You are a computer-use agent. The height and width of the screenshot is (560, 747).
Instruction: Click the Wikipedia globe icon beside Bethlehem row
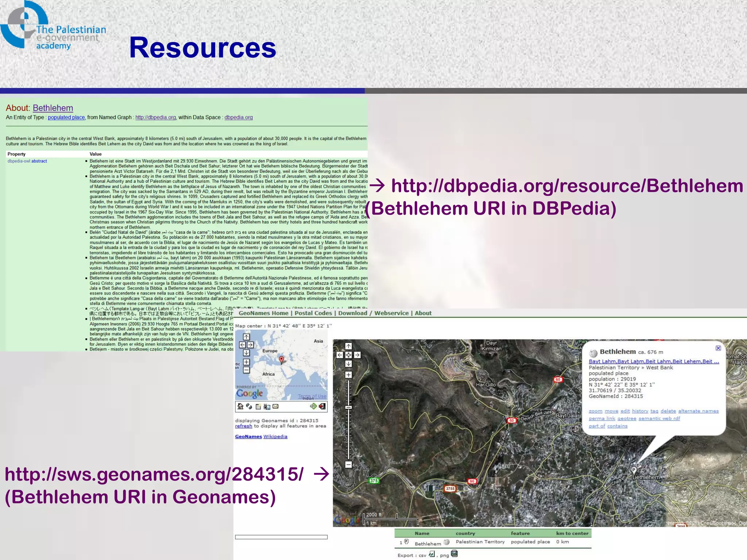click(x=446, y=542)
